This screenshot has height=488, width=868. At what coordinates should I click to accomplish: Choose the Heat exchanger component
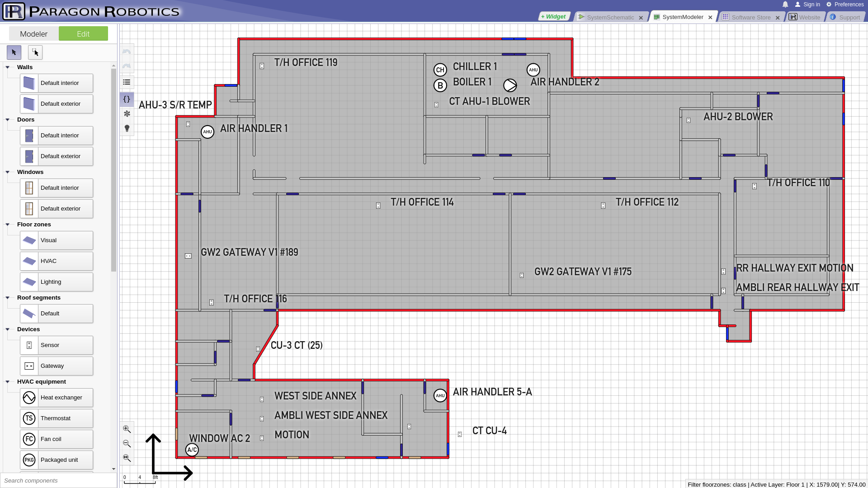pos(57,398)
